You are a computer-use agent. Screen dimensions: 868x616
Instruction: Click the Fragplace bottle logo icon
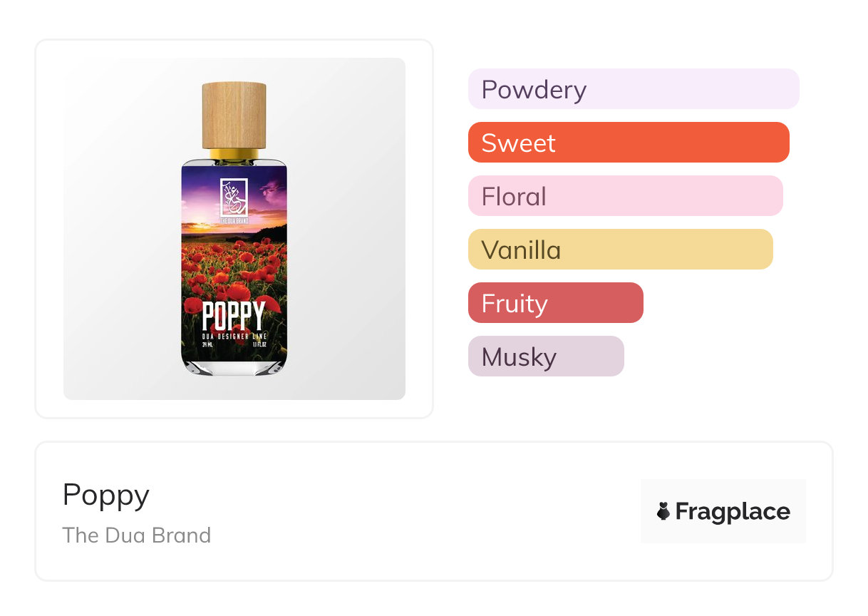(663, 511)
